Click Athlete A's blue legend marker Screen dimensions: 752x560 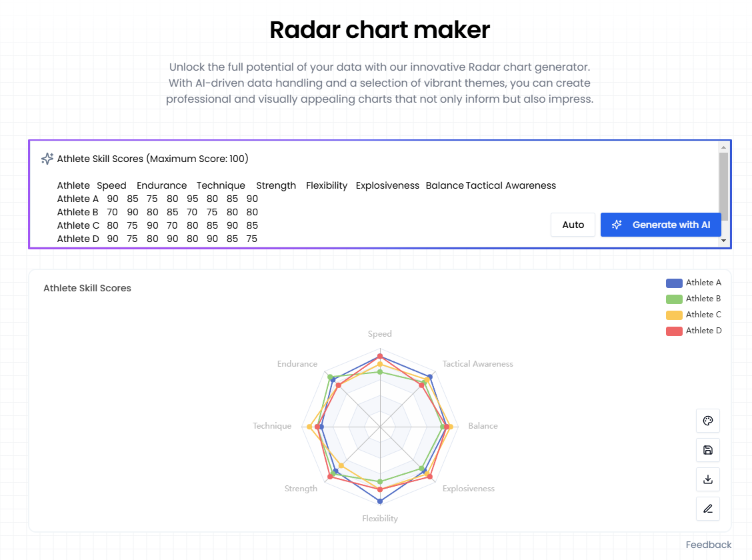[674, 283]
